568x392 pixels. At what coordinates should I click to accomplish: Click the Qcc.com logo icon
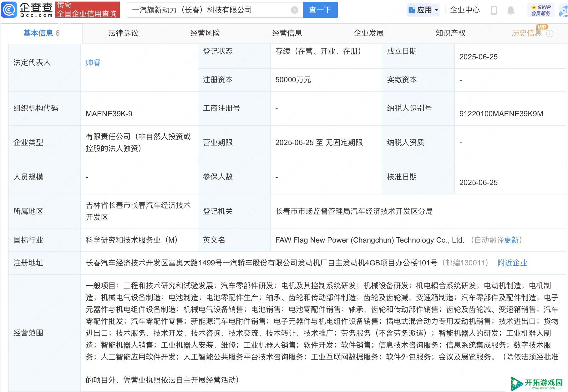click(9, 10)
